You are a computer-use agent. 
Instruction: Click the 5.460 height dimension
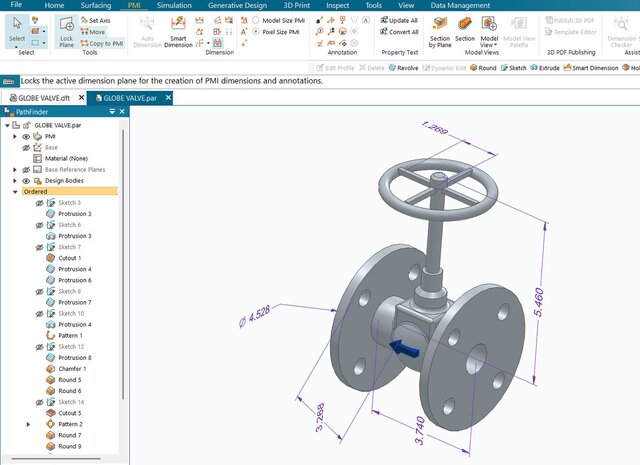point(539,302)
